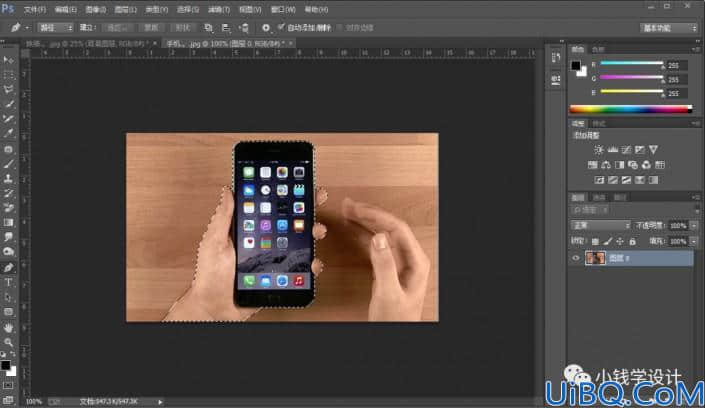Image resolution: width=705 pixels, height=408 pixels.
Task: Add a Curves adjustment
Action: tap(626, 149)
